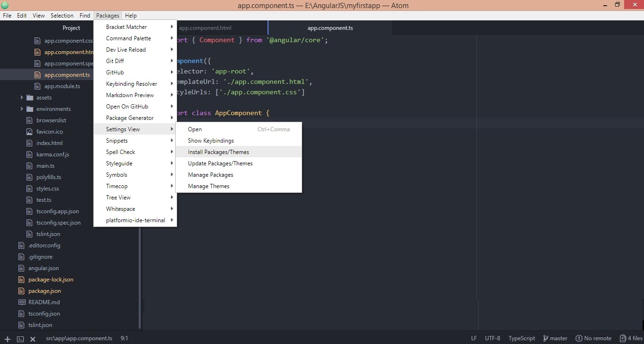The image size is (644, 344).
Task: Close all terminals with the X icon
Action: [x=33, y=339]
